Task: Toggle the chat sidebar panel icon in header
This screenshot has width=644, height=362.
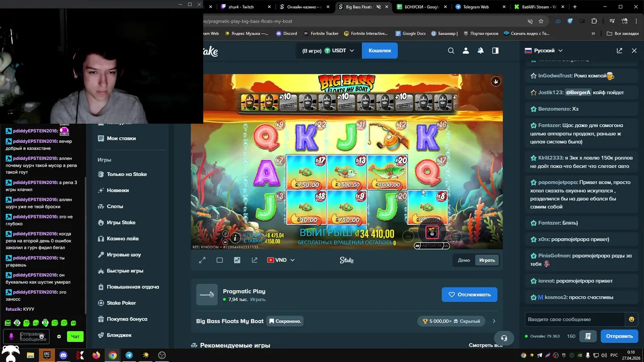Action: click(496, 51)
